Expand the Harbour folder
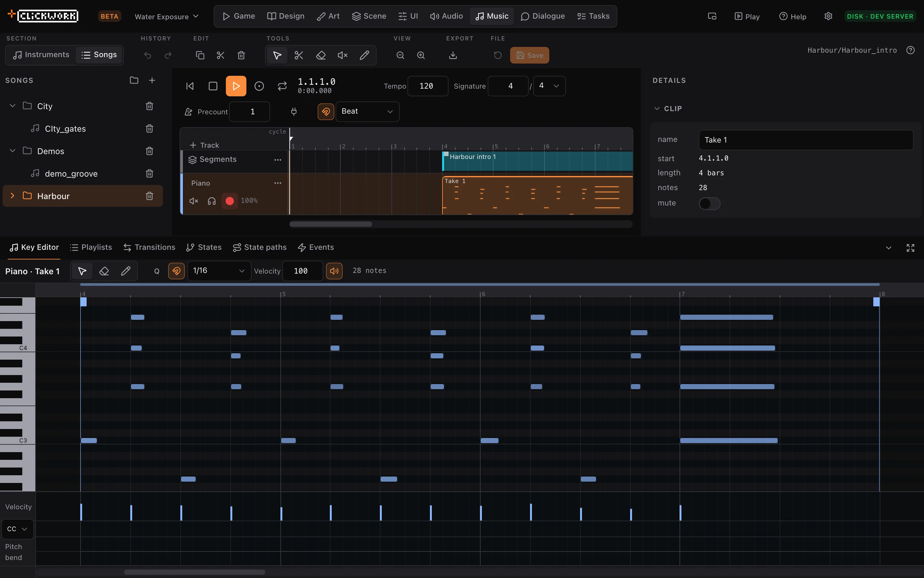Image resolution: width=924 pixels, height=578 pixels. coord(12,196)
